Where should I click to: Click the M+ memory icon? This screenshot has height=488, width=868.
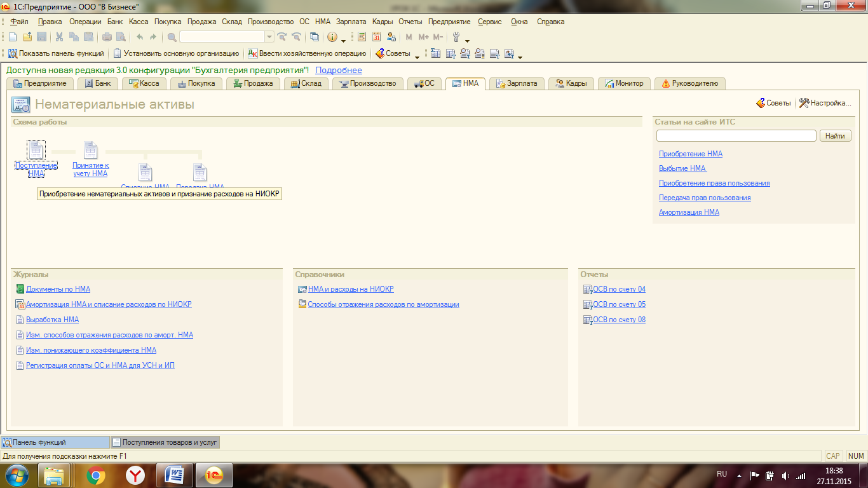pos(424,37)
